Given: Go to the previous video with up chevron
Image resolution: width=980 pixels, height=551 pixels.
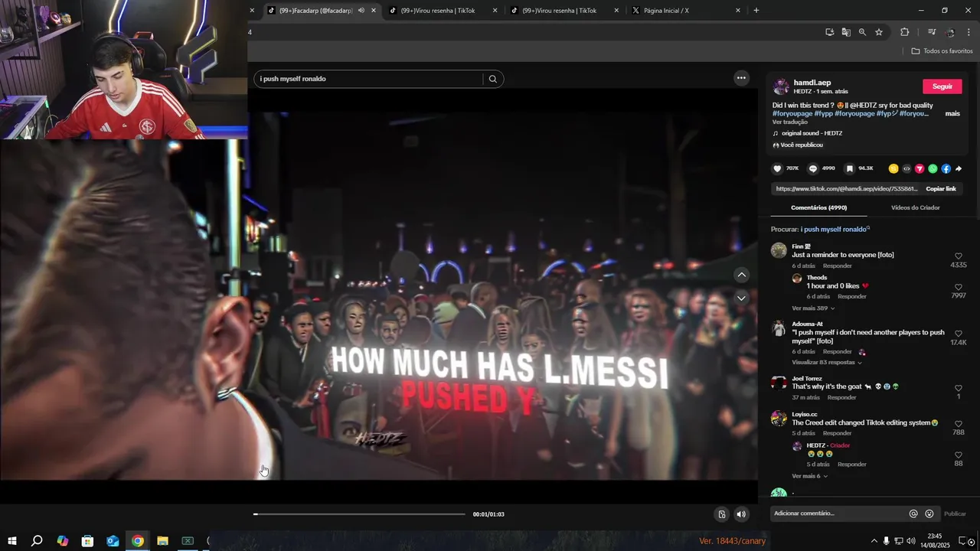Looking at the screenshot, I should 741,275.
